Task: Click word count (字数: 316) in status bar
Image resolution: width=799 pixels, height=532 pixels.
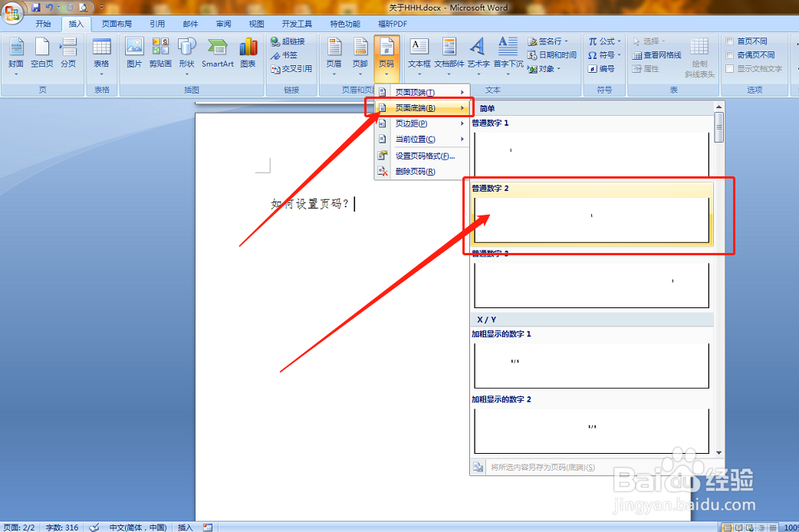Action: (x=62, y=527)
